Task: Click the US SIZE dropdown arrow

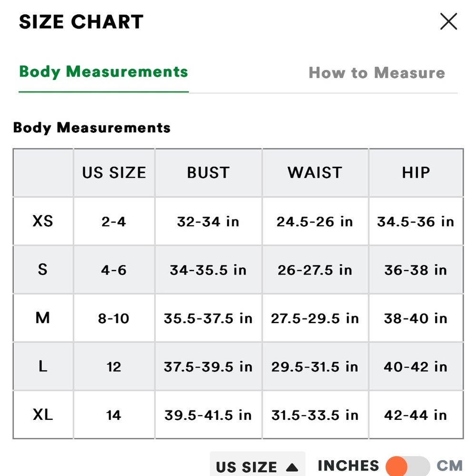Action: click(292, 467)
